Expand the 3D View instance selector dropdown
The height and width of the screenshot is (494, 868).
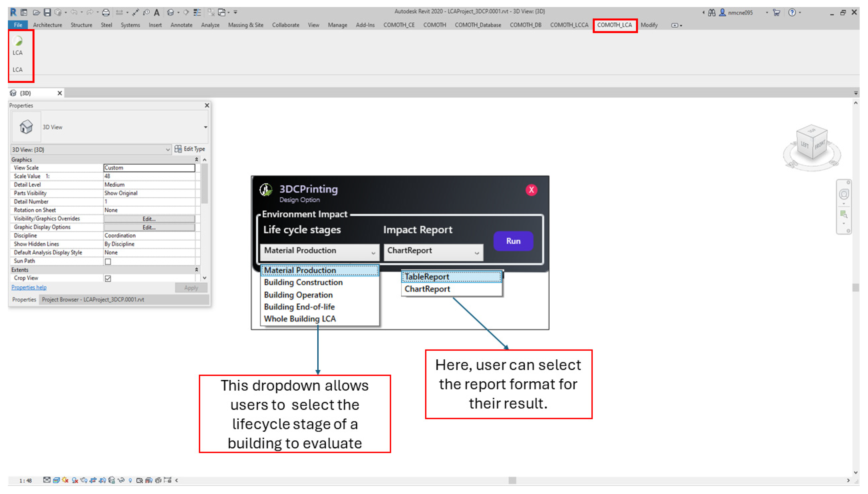[167, 150]
